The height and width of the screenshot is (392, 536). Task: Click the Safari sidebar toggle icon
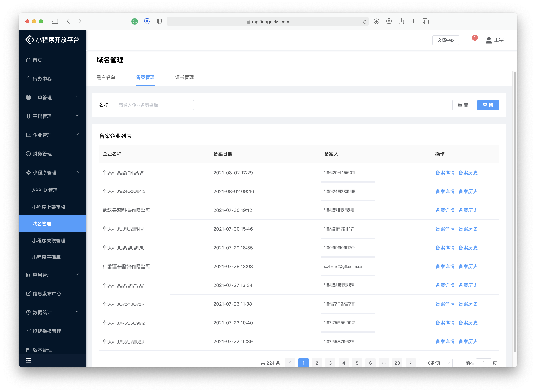point(55,21)
